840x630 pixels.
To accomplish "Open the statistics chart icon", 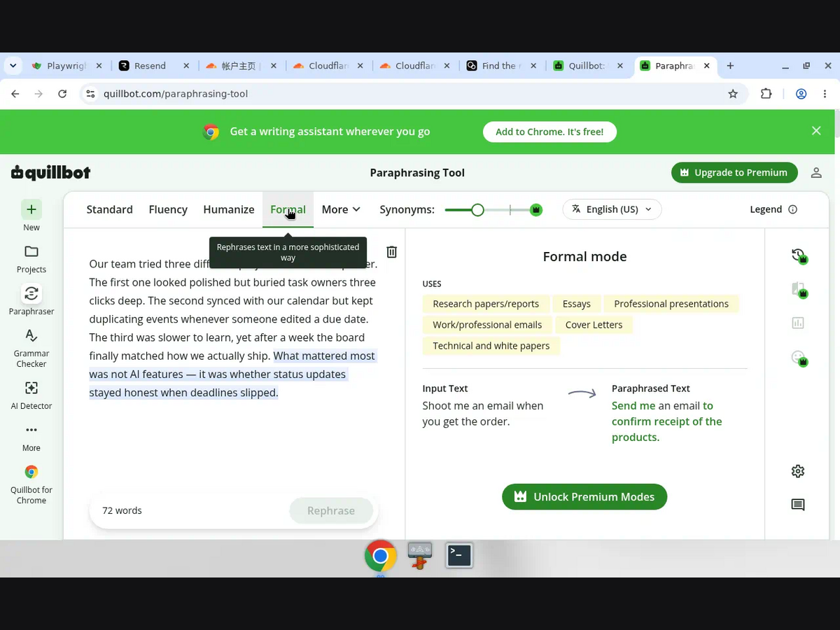I will (x=798, y=323).
